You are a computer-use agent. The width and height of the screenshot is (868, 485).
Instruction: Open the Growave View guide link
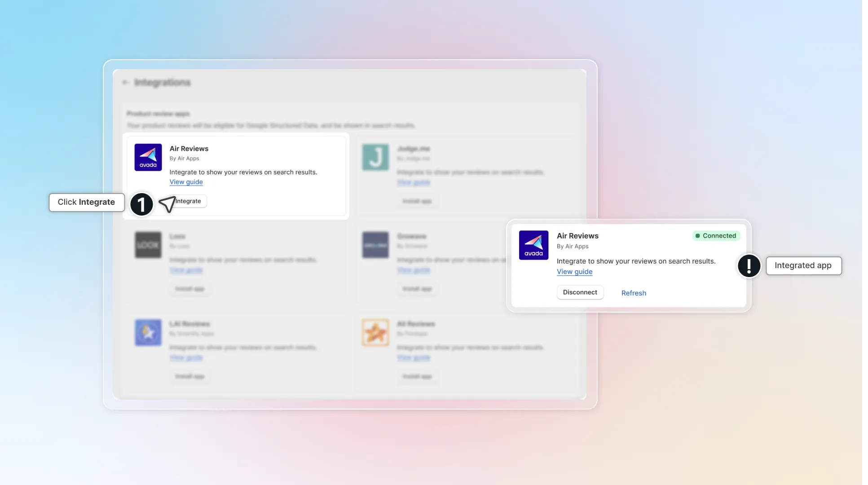click(x=414, y=270)
